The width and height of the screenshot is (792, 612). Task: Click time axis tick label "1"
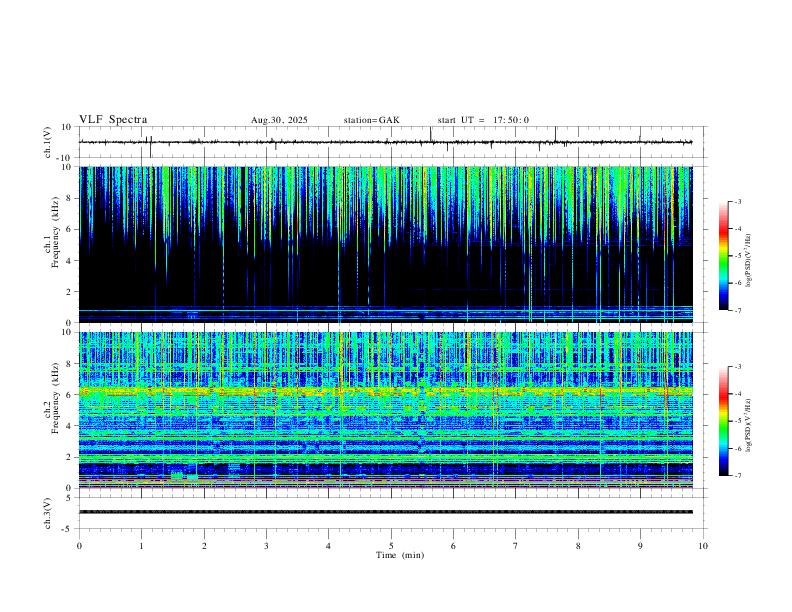(141, 546)
